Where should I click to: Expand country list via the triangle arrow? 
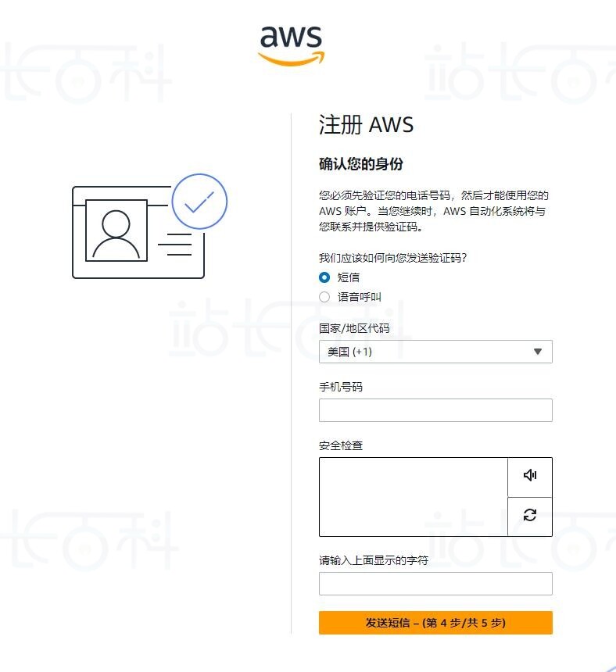tap(538, 352)
